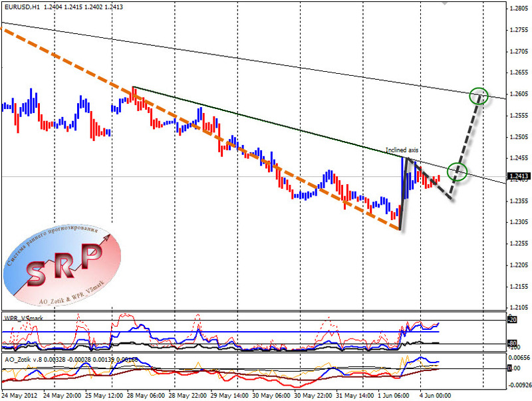This screenshot has height=401, width=532.
Task: Click the -0.00926 scale value in AO panel
Action: tap(519, 386)
